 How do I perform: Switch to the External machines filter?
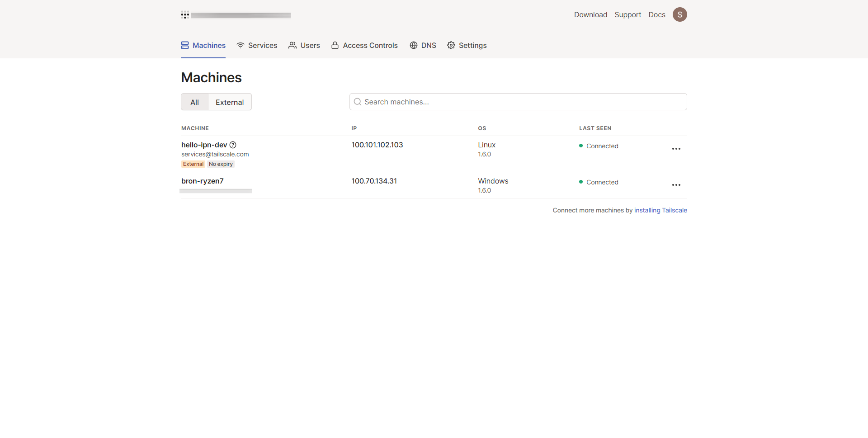click(230, 102)
